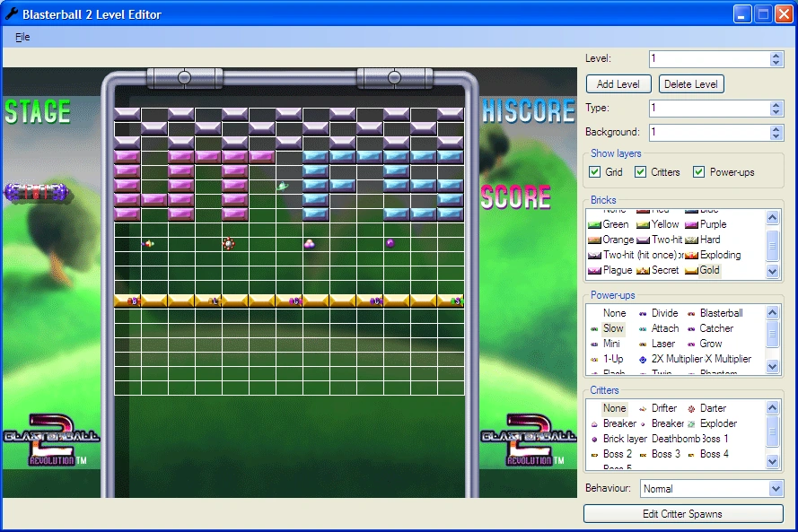The height and width of the screenshot is (532, 798).
Task: Click up arrow of Power-ups list scrollbar
Action: [x=772, y=312]
